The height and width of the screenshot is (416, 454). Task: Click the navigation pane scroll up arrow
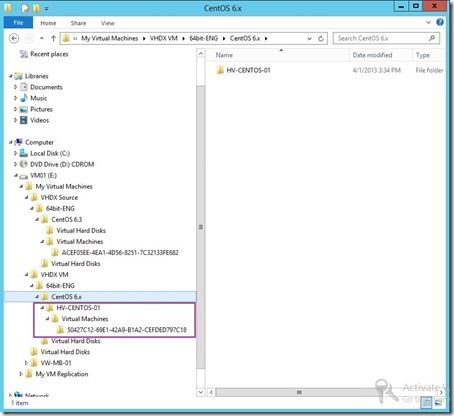coord(201,53)
